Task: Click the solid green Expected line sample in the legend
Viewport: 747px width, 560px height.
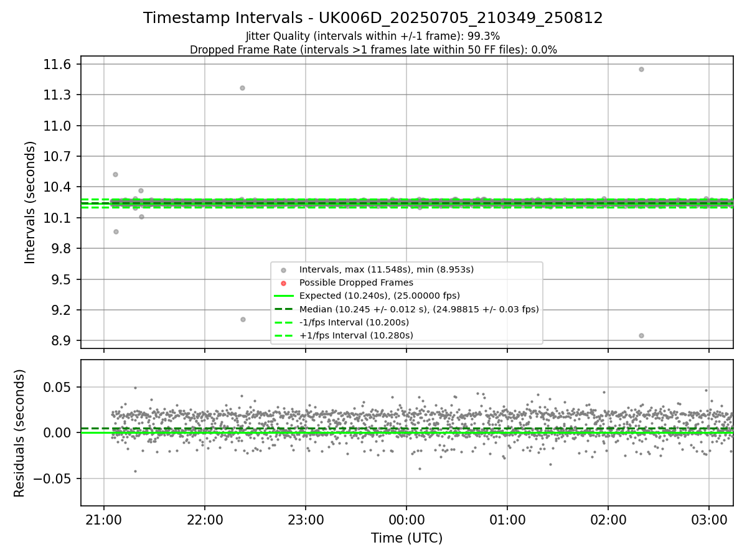Action: tap(284, 296)
